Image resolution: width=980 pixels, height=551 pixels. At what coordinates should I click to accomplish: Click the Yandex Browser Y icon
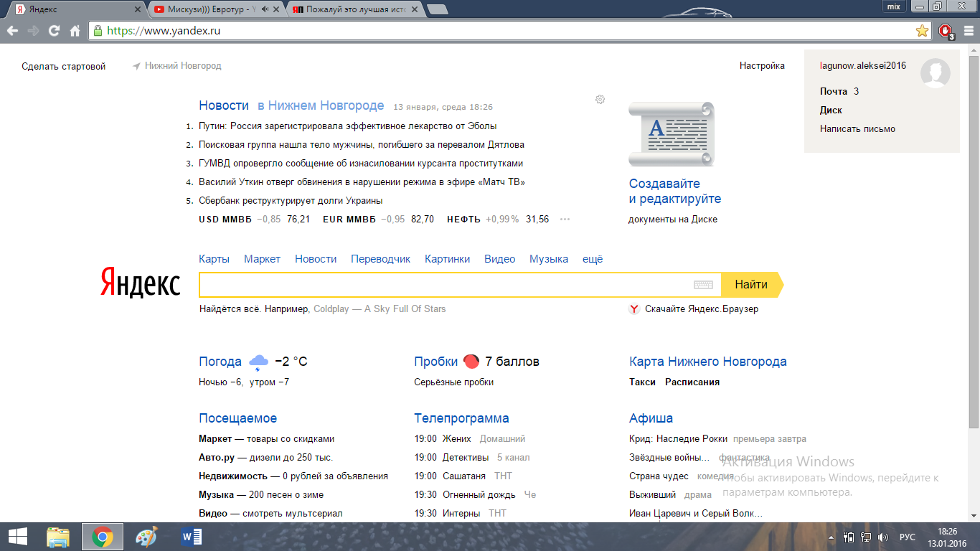(634, 309)
